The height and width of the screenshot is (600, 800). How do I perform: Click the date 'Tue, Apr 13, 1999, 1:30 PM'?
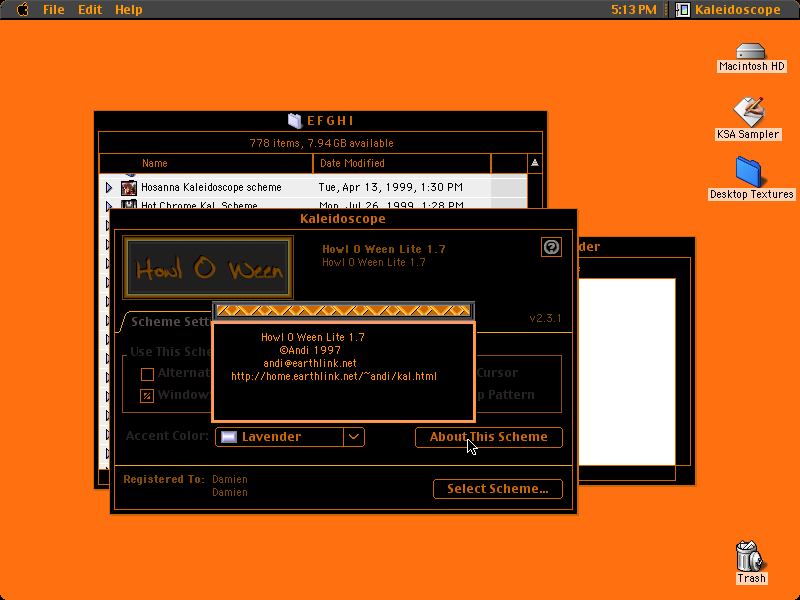(x=391, y=187)
